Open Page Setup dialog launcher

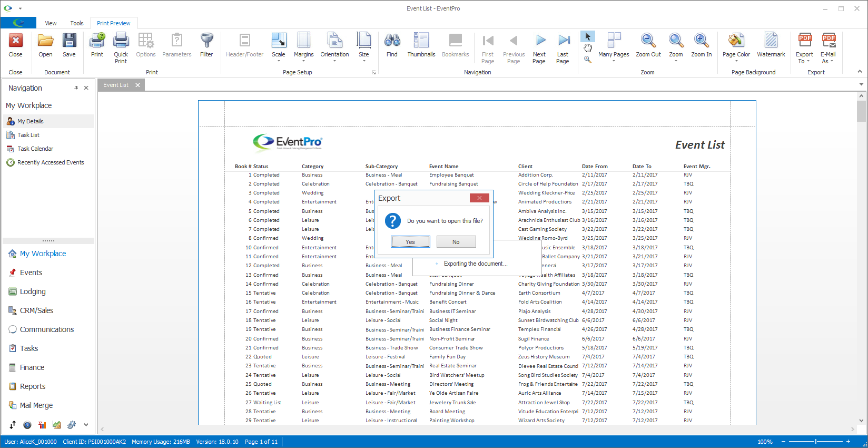point(373,73)
